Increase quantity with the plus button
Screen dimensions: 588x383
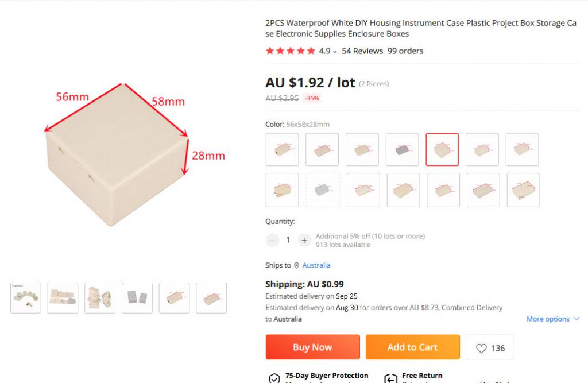coord(304,240)
